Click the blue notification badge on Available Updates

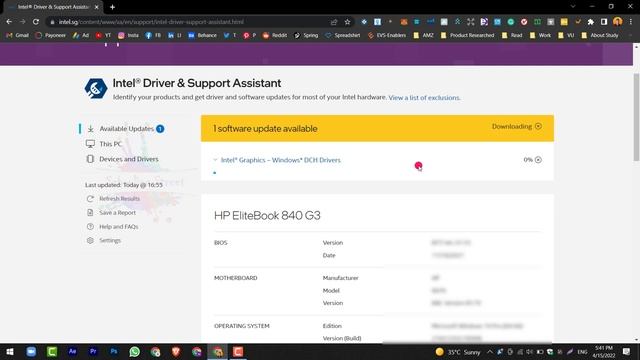coord(160,129)
